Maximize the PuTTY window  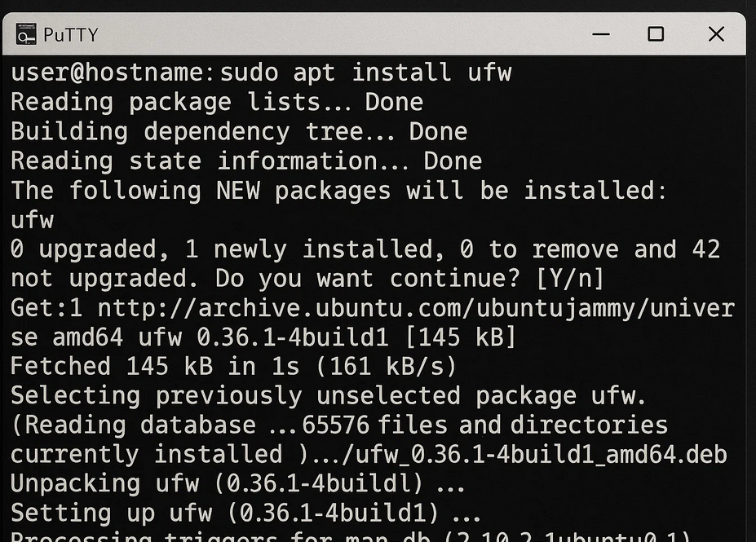(656, 33)
